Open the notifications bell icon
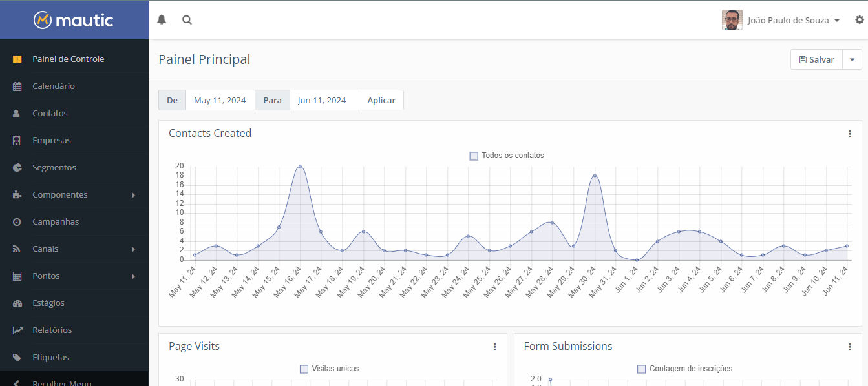The height and width of the screenshot is (386, 868). [x=162, y=20]
